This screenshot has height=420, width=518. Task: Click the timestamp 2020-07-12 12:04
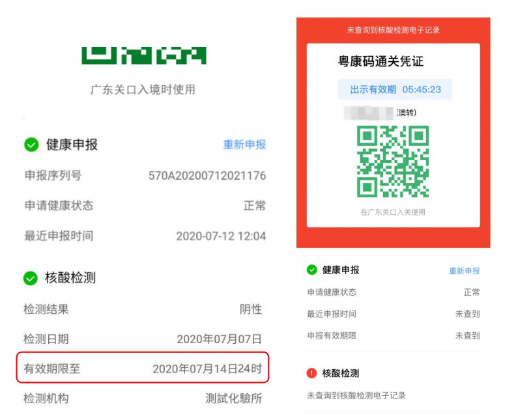(221, 236)
